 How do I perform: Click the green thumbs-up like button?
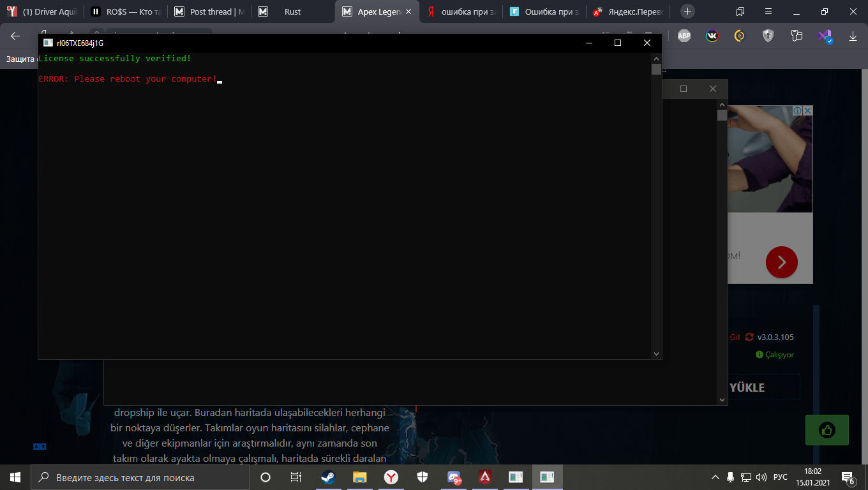click(x=827, y=430)
